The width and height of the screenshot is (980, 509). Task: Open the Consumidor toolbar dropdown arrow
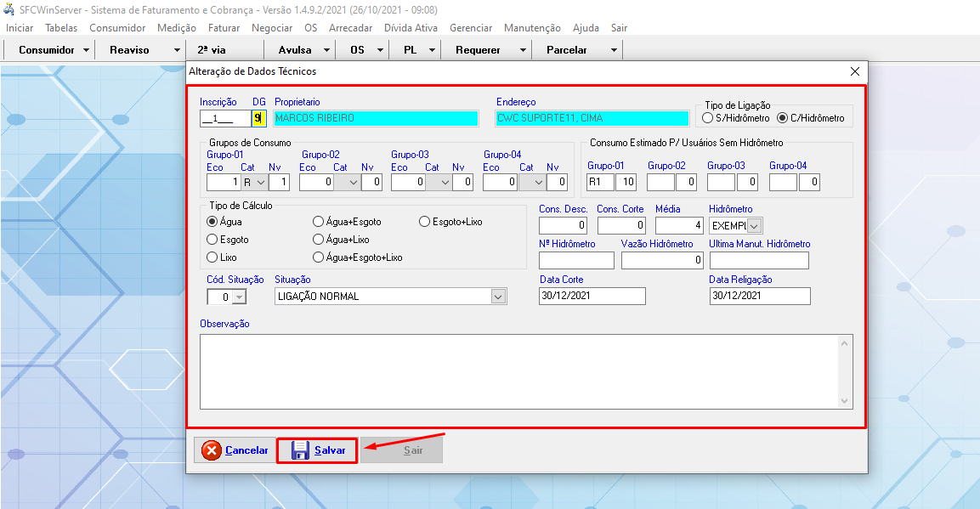click(x=87, y=50)
